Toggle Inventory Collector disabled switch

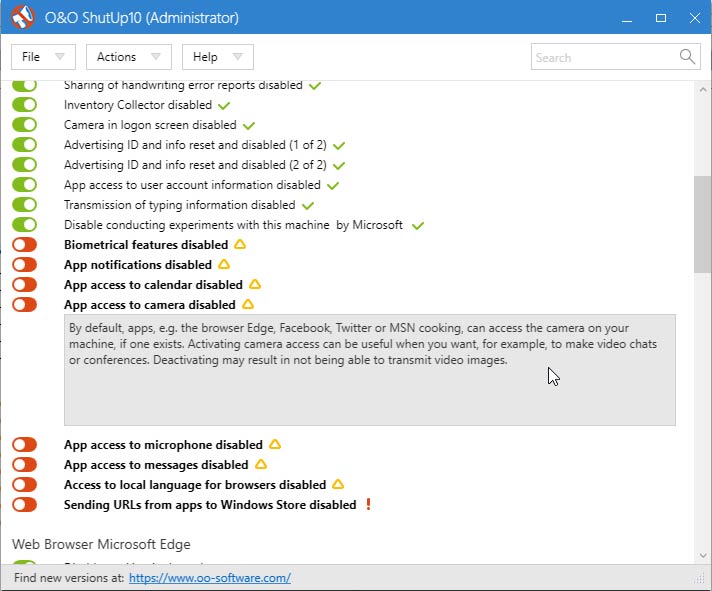pyautogui.click(x=25, y=105)
